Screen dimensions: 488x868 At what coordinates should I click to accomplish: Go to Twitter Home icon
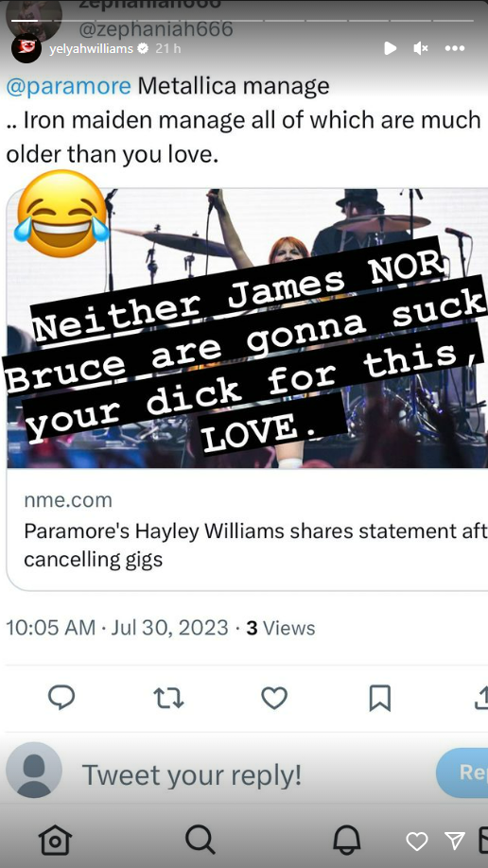[55, 840]
